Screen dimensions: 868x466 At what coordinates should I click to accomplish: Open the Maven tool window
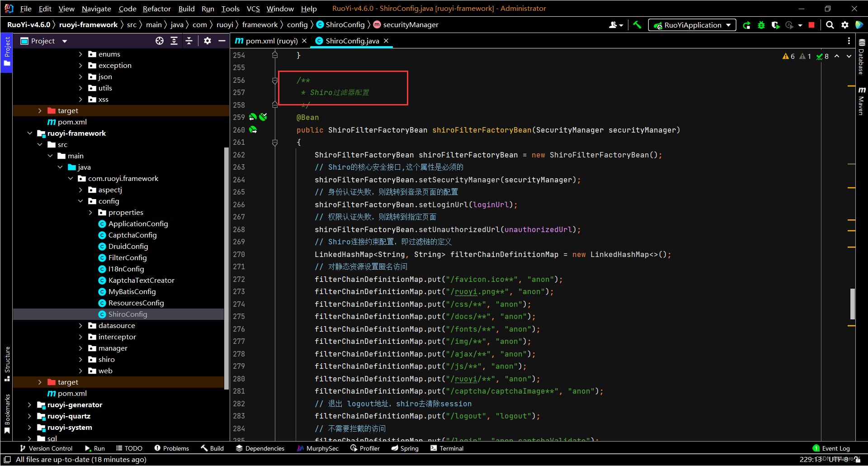pos(862,100)
